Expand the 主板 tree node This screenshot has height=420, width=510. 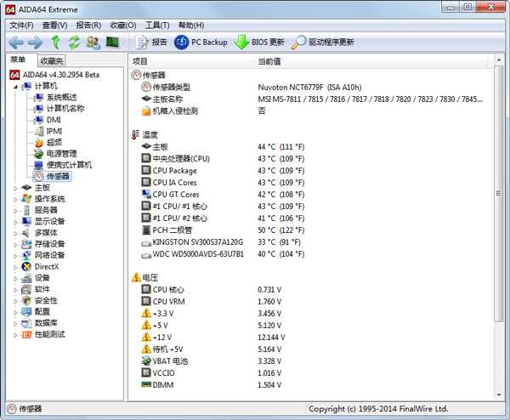click(x=15, y=188)
